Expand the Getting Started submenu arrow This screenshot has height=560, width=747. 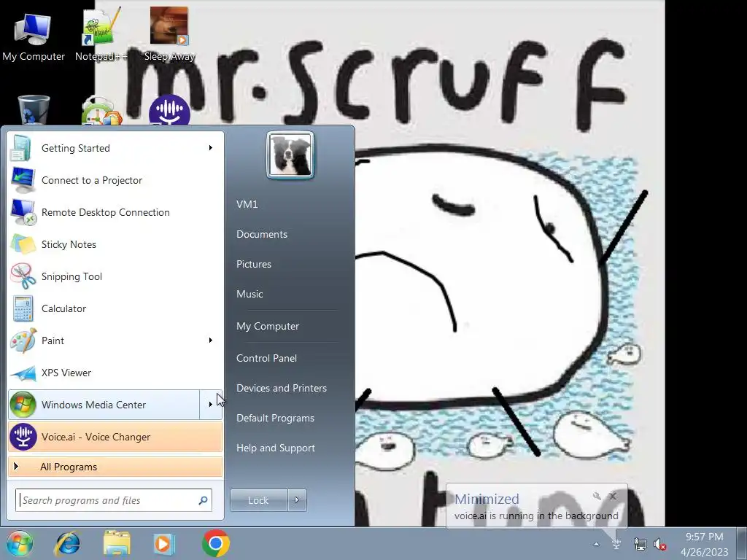211,147
